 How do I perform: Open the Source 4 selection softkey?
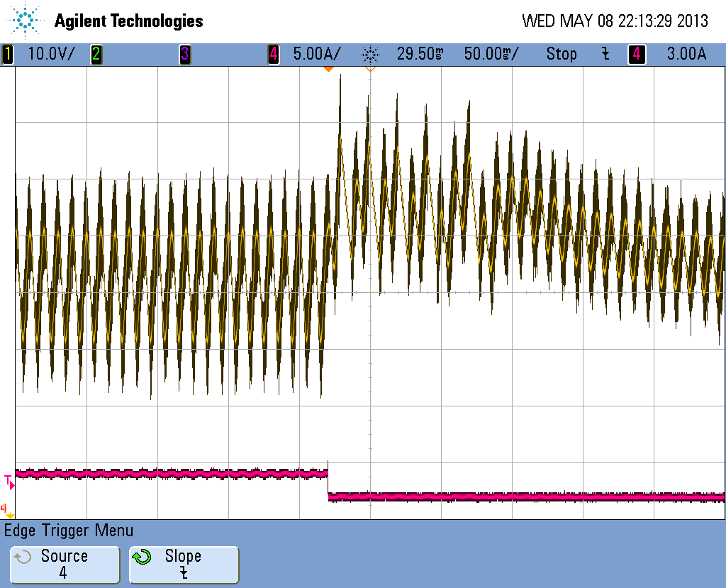[64, 565]
